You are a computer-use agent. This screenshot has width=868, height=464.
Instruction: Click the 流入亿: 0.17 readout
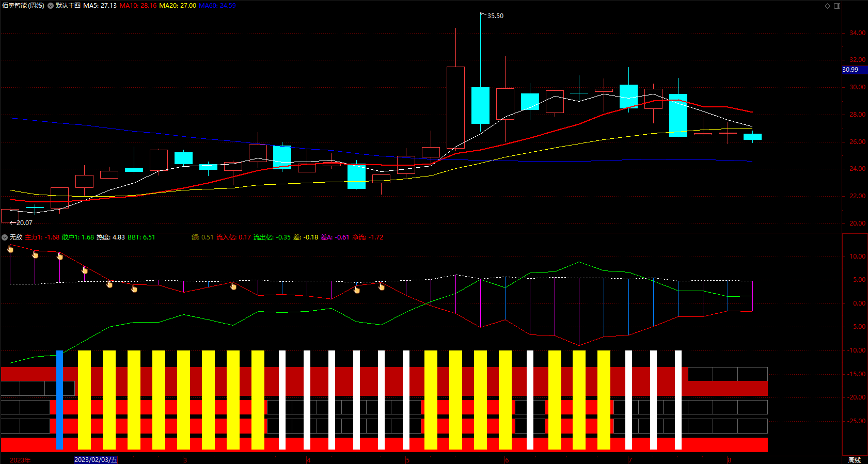click(233, 237)
